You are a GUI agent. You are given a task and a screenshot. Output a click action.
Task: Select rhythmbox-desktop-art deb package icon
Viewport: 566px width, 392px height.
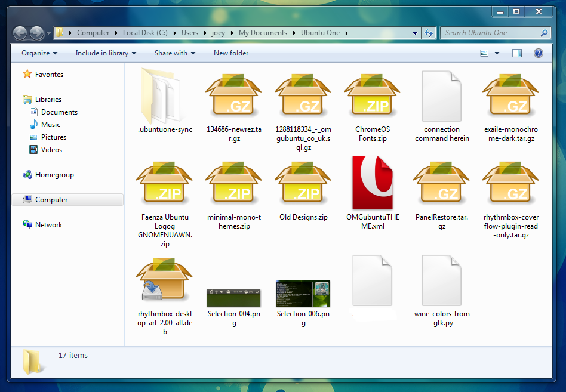[165, 281]
